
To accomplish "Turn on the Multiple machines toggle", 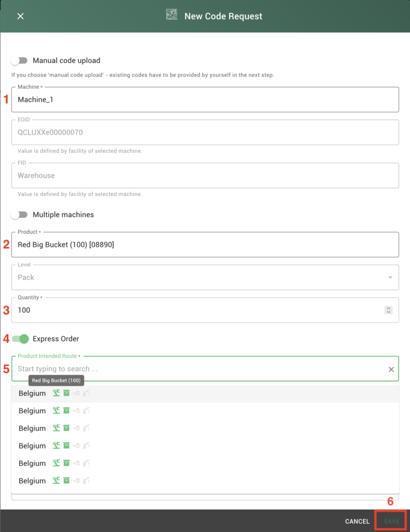I will click(19, 215).
